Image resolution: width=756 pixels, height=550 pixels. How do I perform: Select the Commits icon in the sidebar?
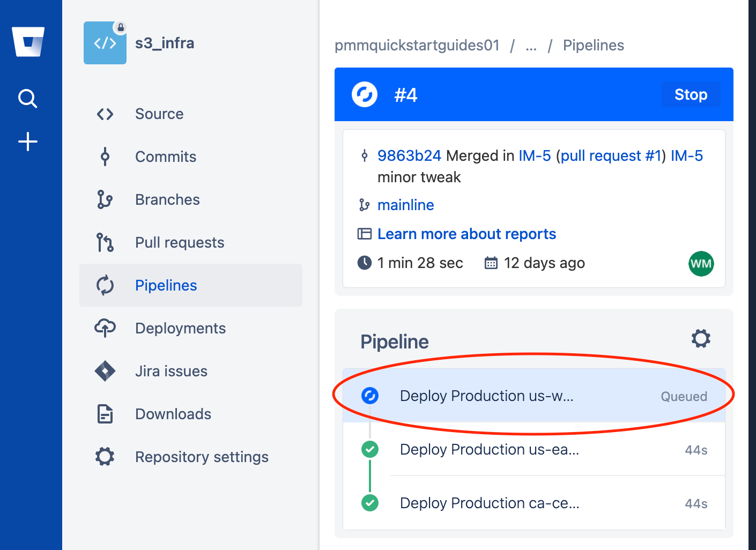pyautogui.click(x=105, y=157)
